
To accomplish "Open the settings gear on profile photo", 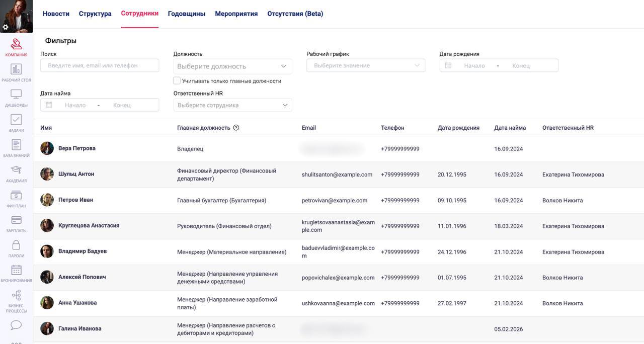I will coord(6,27).
